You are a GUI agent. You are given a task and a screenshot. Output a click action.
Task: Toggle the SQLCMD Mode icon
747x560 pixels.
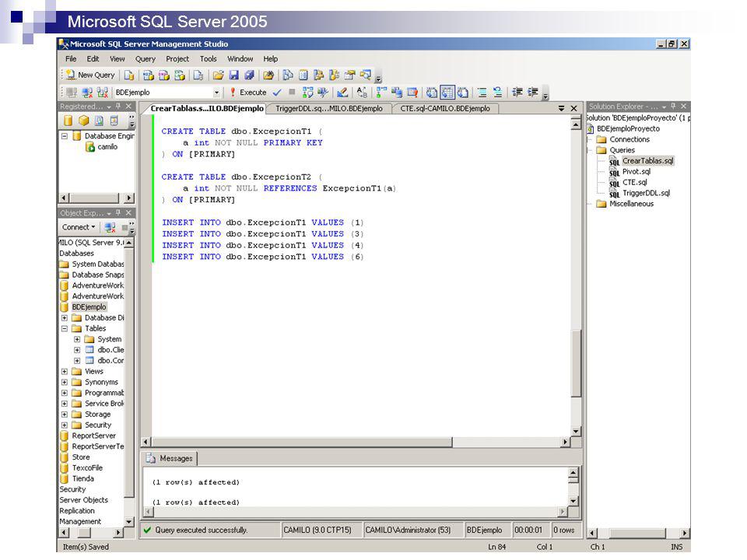[412, 93]
